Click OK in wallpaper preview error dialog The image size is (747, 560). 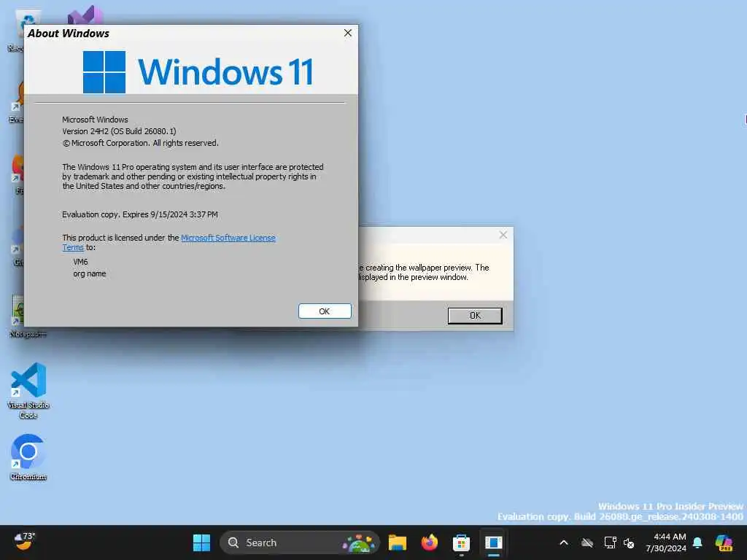475,316
